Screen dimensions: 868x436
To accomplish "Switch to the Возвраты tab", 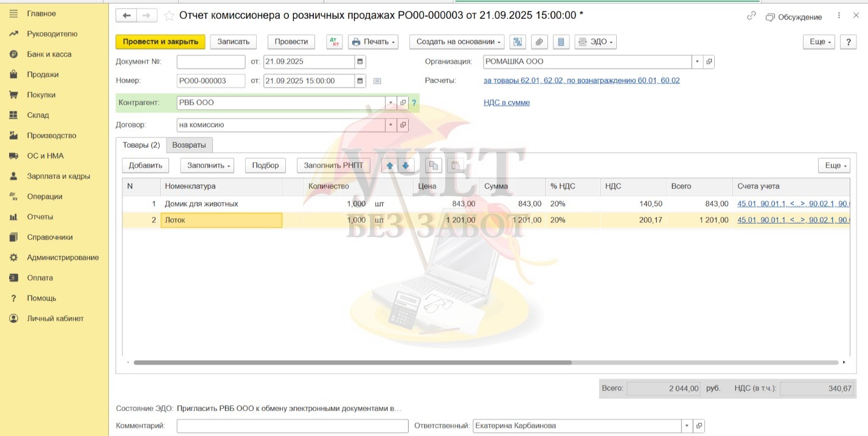I will pyautogui.click(x=189, y=145).
